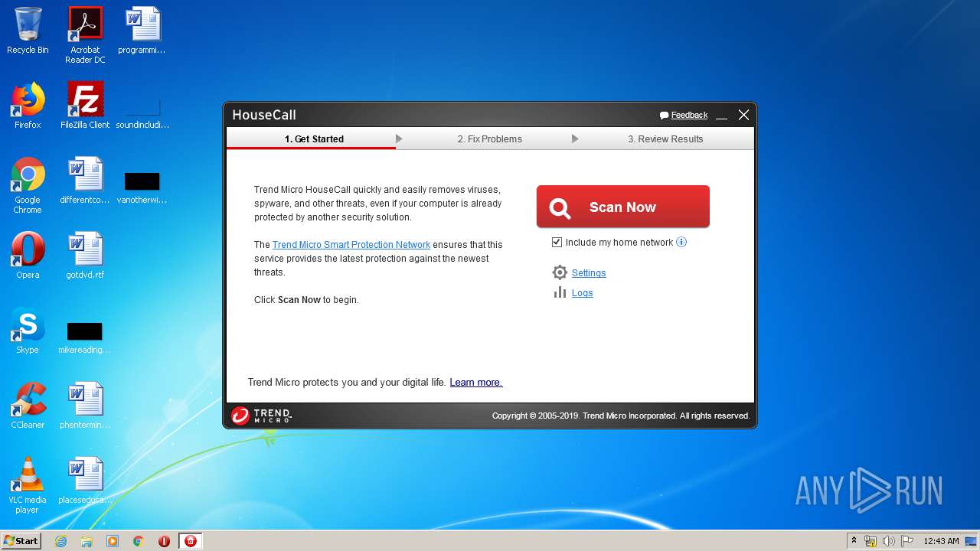Click the Opera taskbar icon

[x=164, y=541]
